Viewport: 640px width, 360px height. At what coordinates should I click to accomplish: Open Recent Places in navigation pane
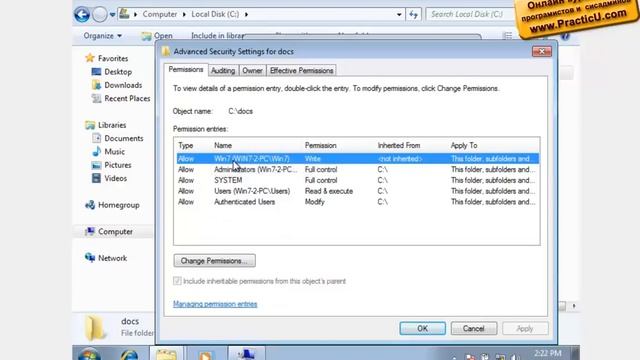coord(121,98)
